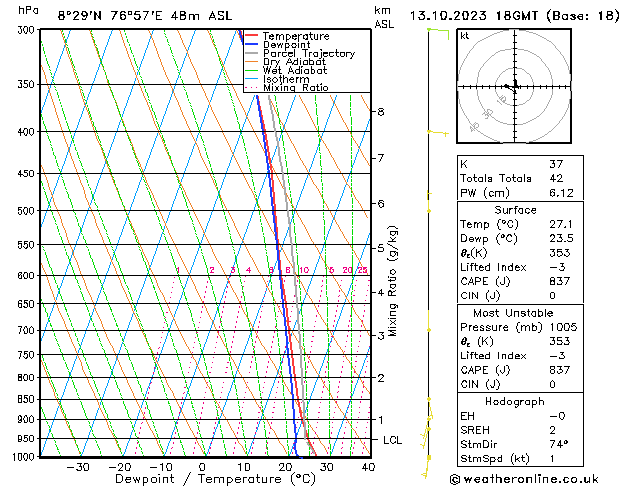Click the coordinates header '8°29'N 76°57'E 48m ASL'

click(x=145, y=16)
